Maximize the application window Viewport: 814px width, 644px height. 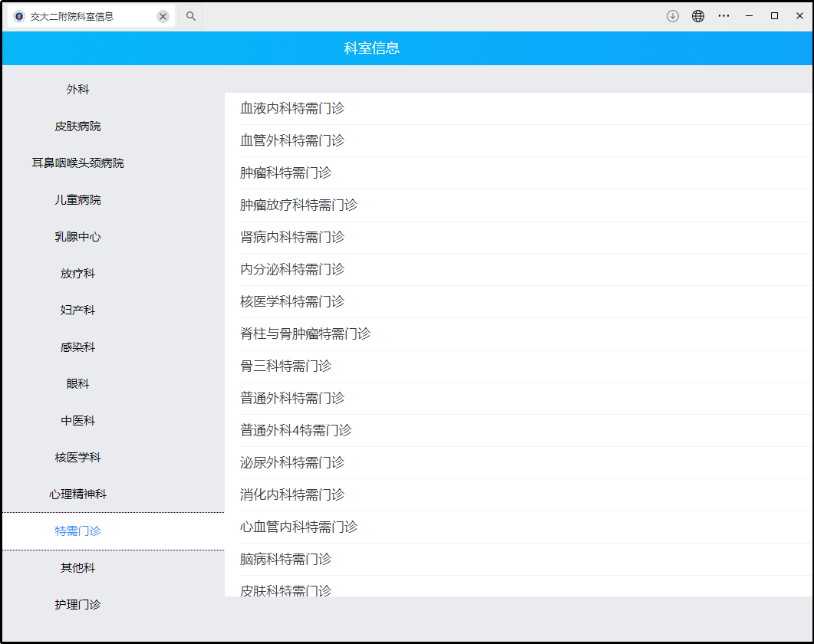pyautogui.click(x=774, y=16)
